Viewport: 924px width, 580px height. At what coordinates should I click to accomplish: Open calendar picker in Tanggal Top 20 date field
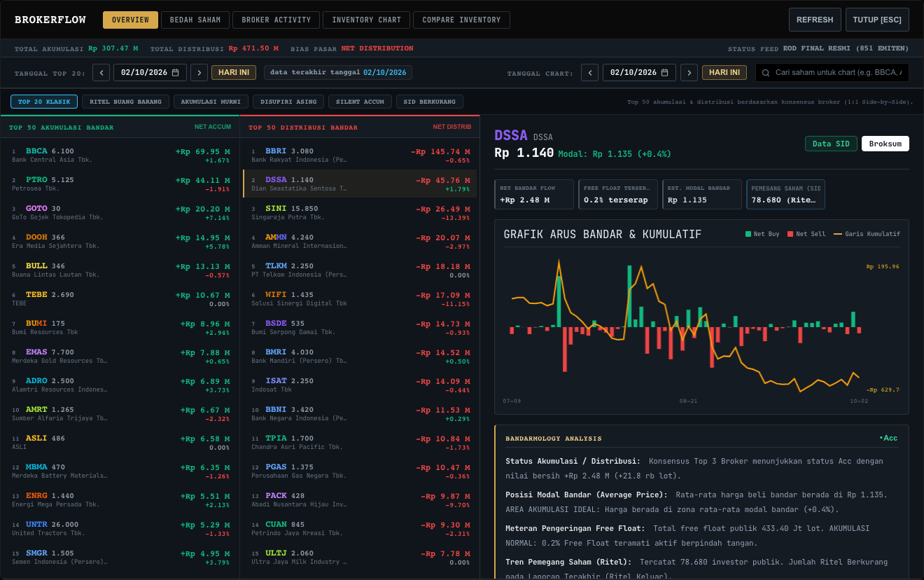point(175,72)
